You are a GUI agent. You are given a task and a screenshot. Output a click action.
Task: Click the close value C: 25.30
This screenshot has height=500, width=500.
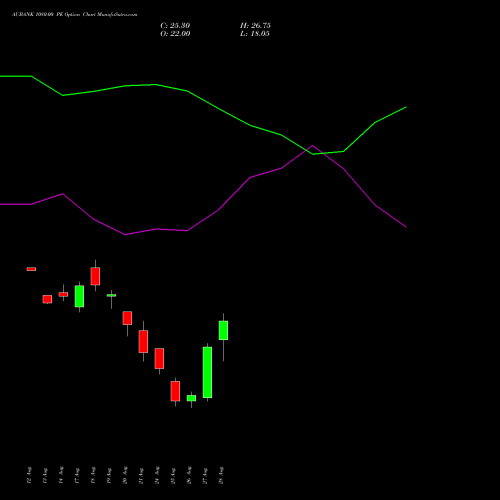(175, 26)
